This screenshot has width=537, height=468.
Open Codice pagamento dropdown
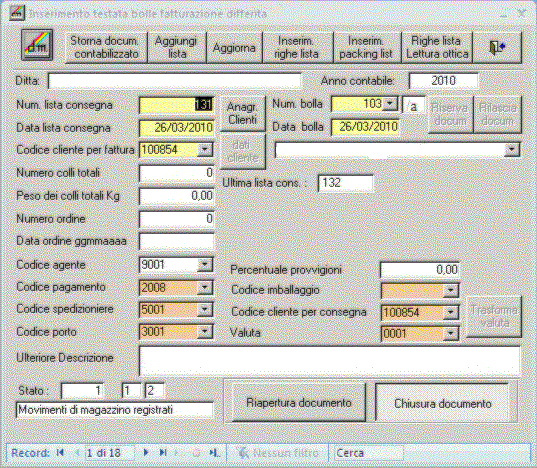click(x=204, y=287)
